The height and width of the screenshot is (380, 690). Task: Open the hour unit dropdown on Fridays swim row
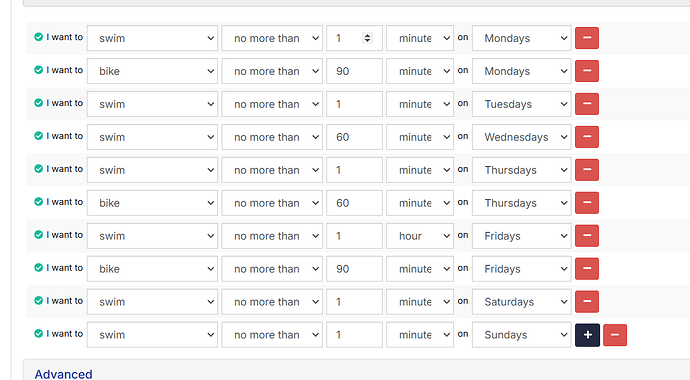pyautogui.click(x=420, y=236)
